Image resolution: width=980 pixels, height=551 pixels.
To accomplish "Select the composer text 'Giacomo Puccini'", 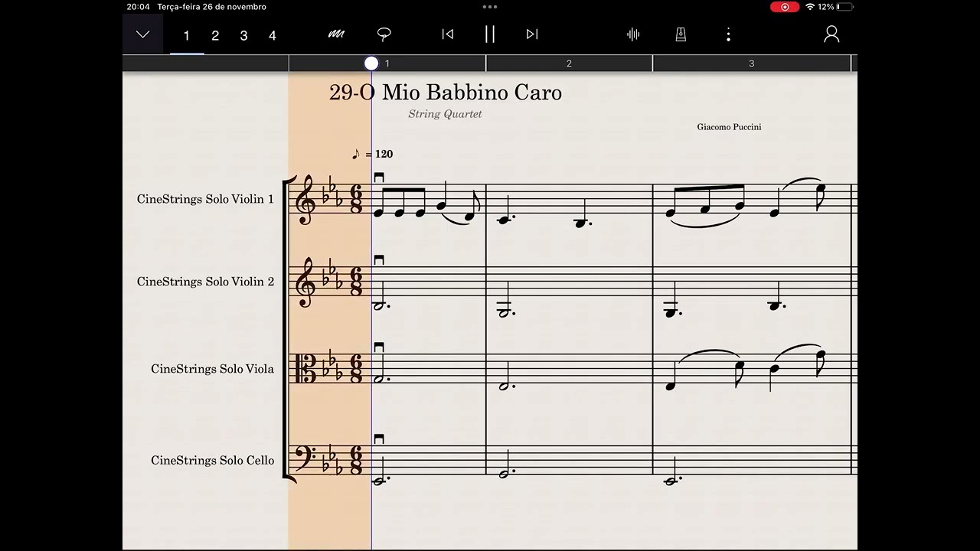I will 729,127.
